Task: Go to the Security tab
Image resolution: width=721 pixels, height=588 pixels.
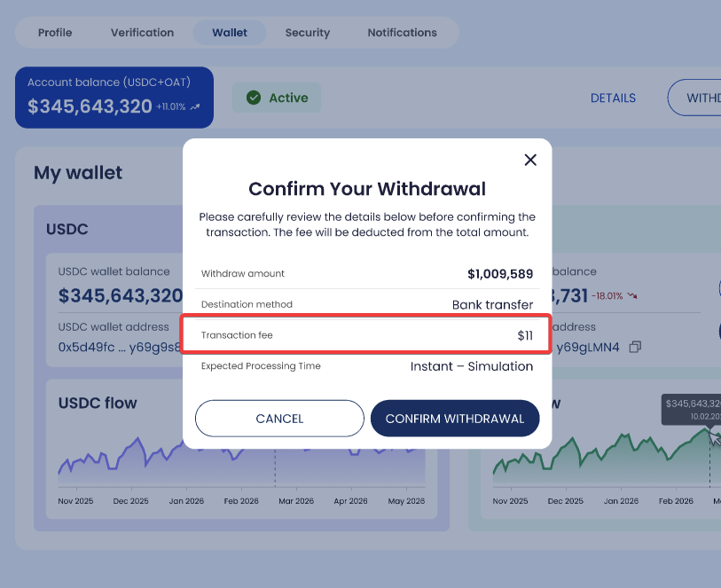Action: coord(307,33)
